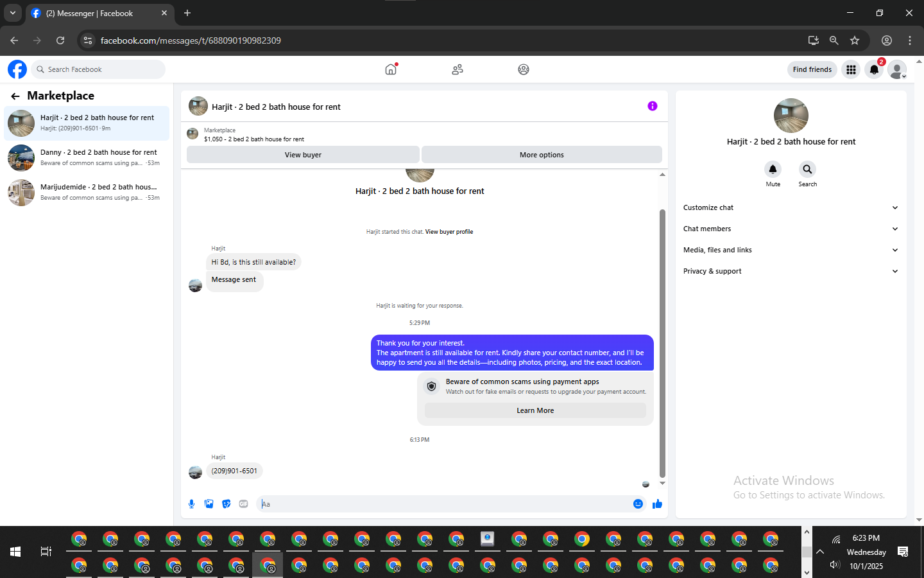The image size is (924, 578).
Task: Search in conversation using magnifier icon
Action: 807,169
